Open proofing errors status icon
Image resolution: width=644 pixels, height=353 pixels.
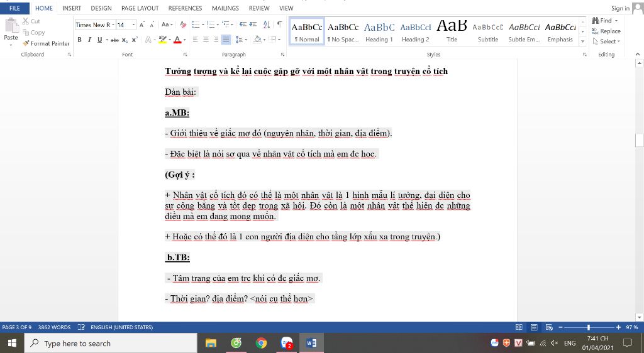click(81, 327)
